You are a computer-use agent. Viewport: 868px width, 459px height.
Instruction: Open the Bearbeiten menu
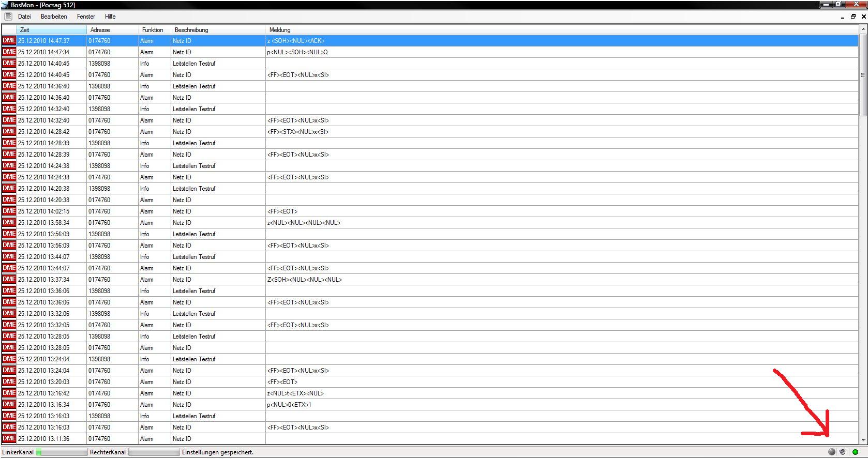(x=54, y=17)
